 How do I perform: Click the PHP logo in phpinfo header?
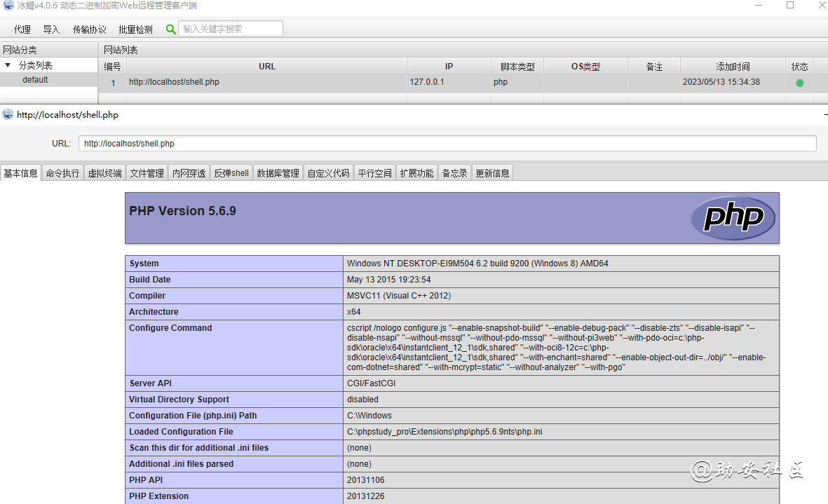coord(733,217)
